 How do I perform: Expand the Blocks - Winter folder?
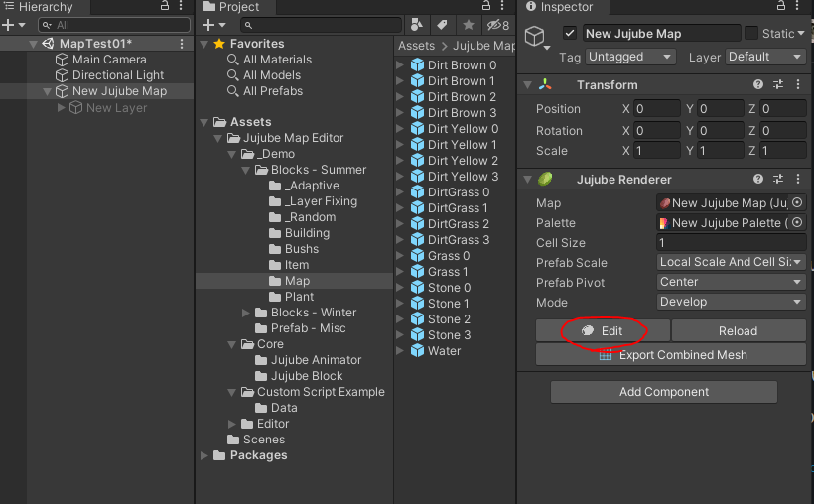247,313
